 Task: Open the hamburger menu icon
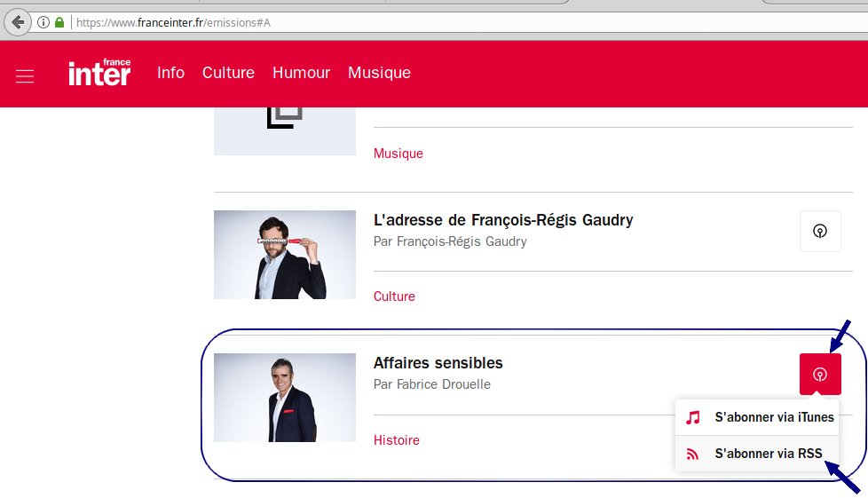25,76
